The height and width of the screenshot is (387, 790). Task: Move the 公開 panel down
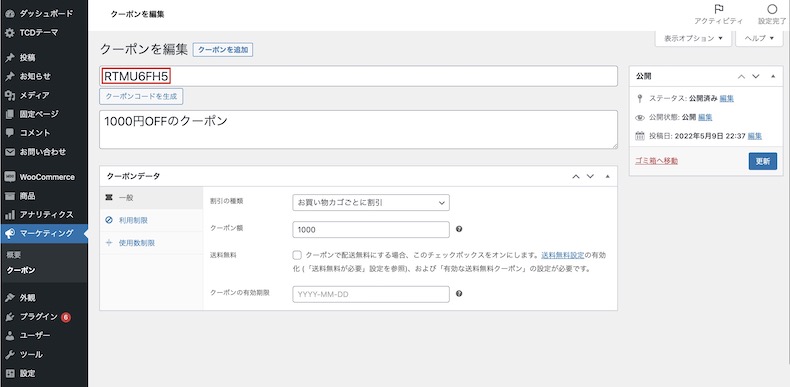756,77
